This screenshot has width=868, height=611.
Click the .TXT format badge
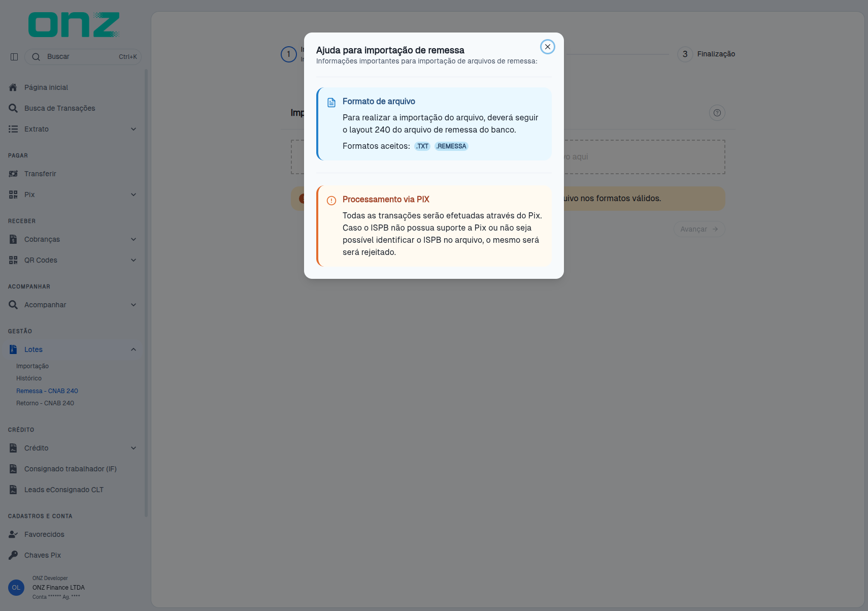[x=422, y=146]
